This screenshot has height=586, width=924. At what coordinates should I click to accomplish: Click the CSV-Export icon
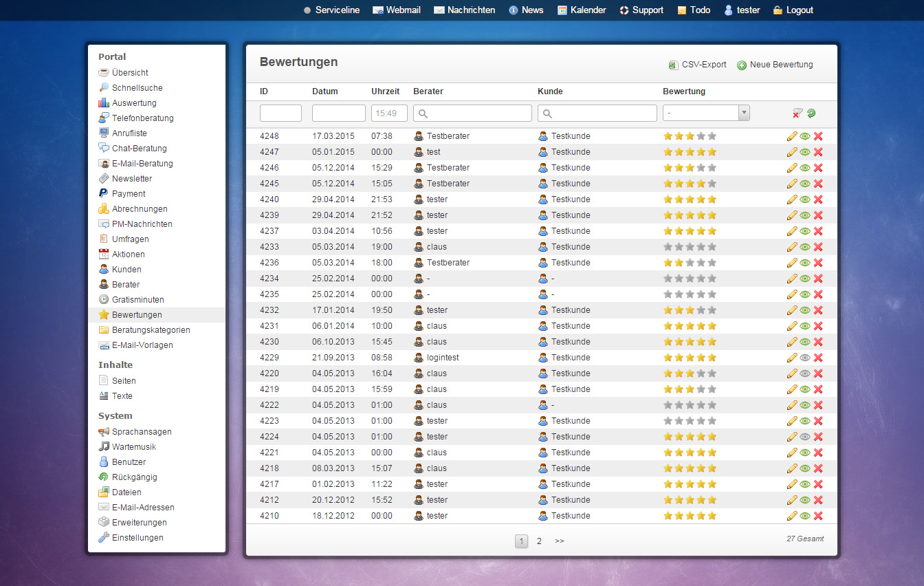(673, 65)
